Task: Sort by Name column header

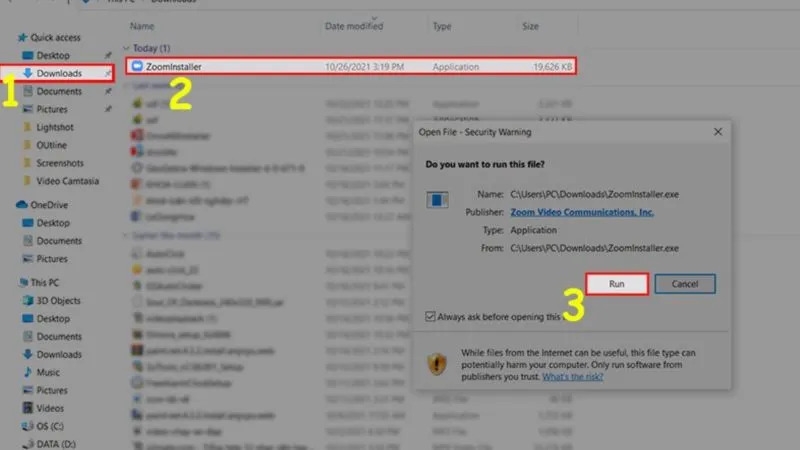Action: pos(142,26)
